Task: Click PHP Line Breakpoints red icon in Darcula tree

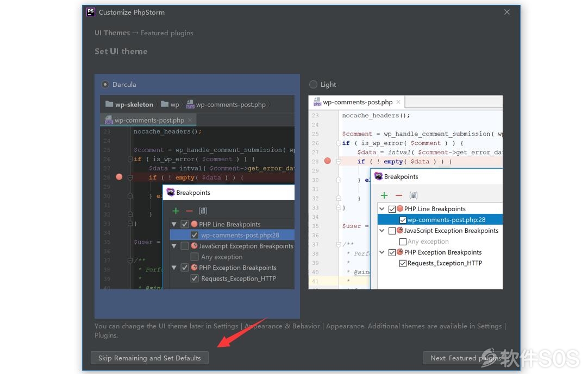Action: (x=194, y=224)
